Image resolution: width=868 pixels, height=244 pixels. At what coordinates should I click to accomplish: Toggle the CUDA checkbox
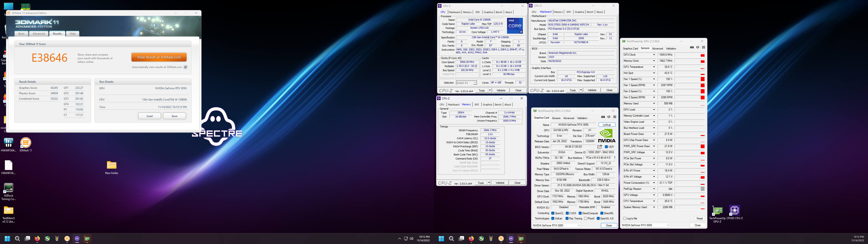567,213
